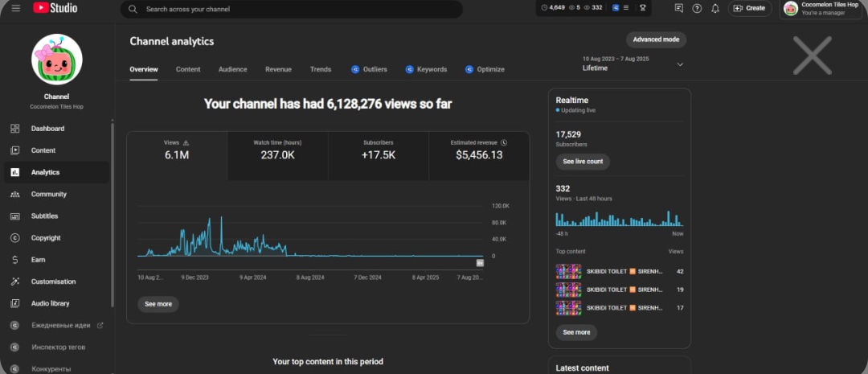Open the vidIQ Outliers tab
Image resolution: width=868 pixels, height=374 pixels.
pyautogui.click(x=369, y=69)
